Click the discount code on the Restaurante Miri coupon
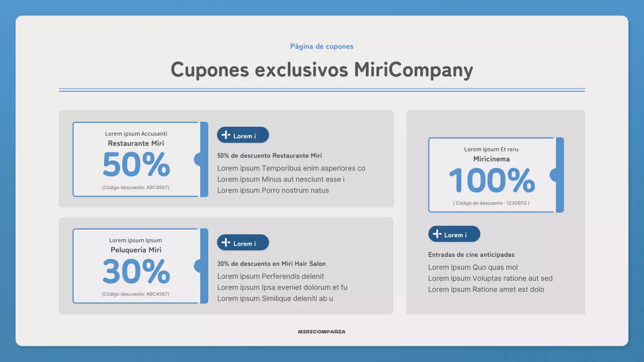This screenshot has width=644, height=362. (x=135, y=188)
